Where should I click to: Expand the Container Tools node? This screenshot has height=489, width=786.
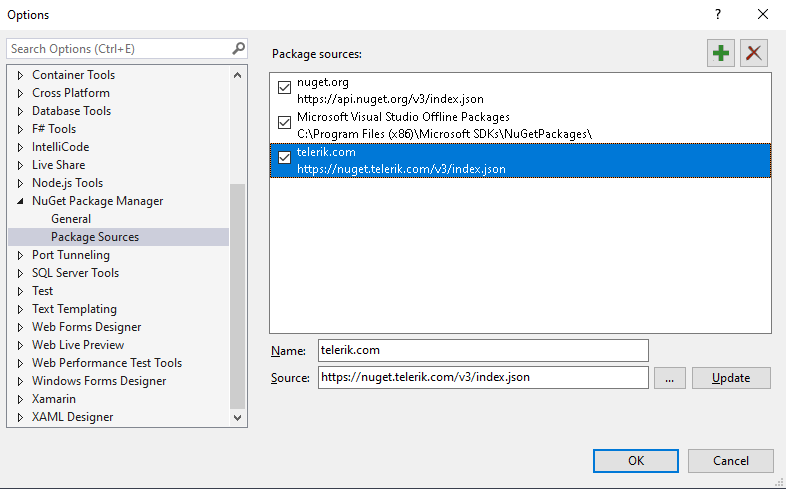(19, 75)
